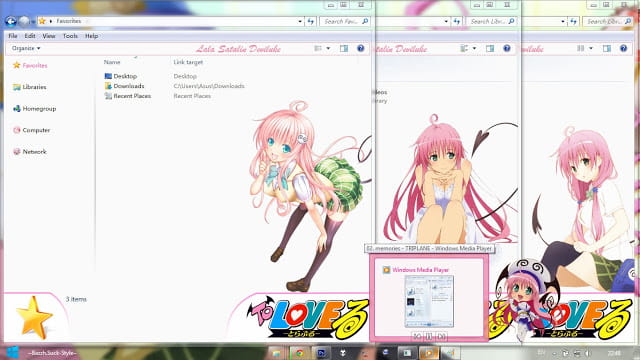Open help in the middle Explorer window
Viewport: 640px width, 360px height.
507,48
